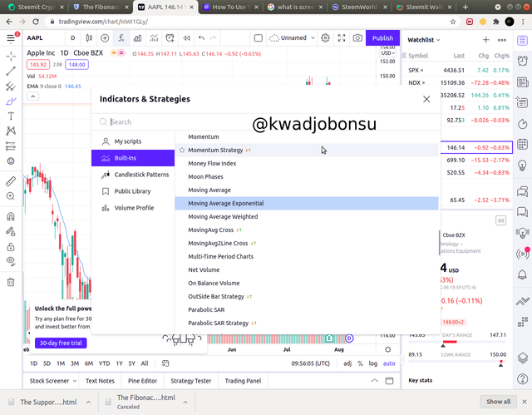Close the Indicators & Strategies dialog
Viewport: 532px width, 415px height.
coord(426,99)
